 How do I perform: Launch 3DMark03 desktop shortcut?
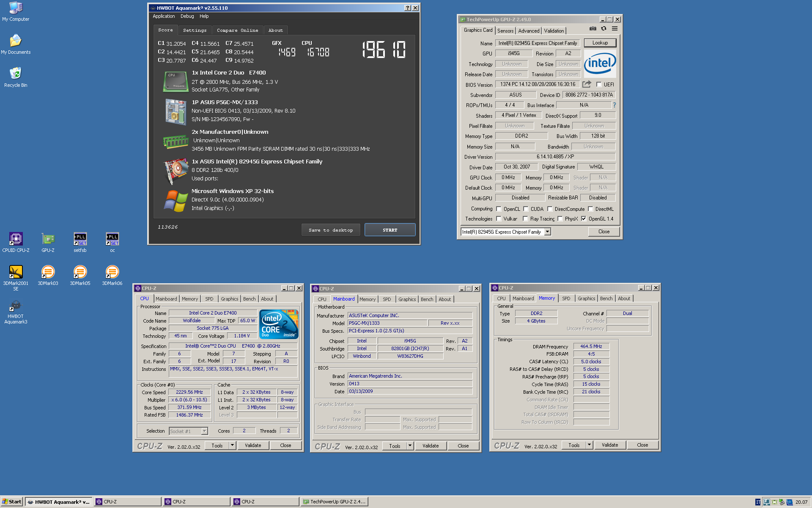[48, 276]
